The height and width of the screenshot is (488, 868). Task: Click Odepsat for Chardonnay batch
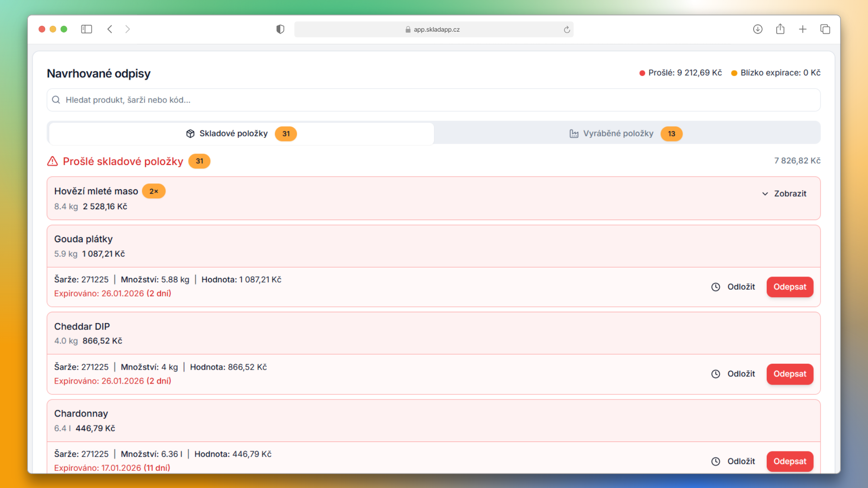(789, 461)
